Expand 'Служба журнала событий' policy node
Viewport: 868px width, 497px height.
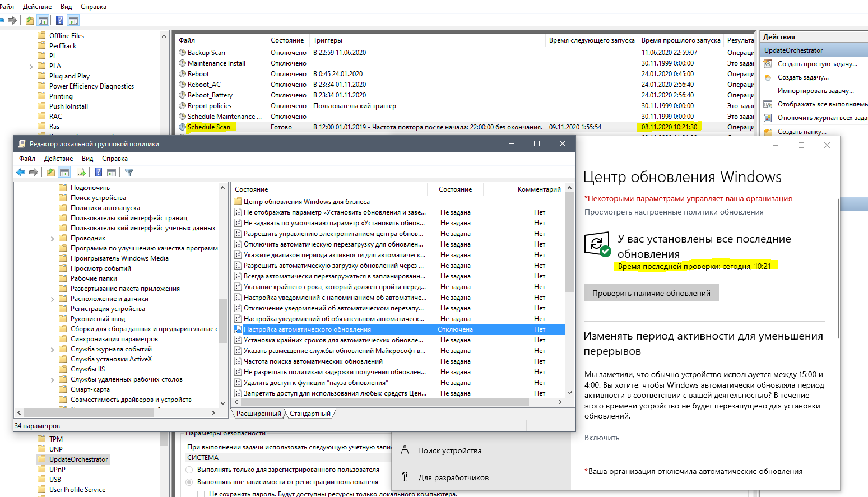[x=53, y=350]
